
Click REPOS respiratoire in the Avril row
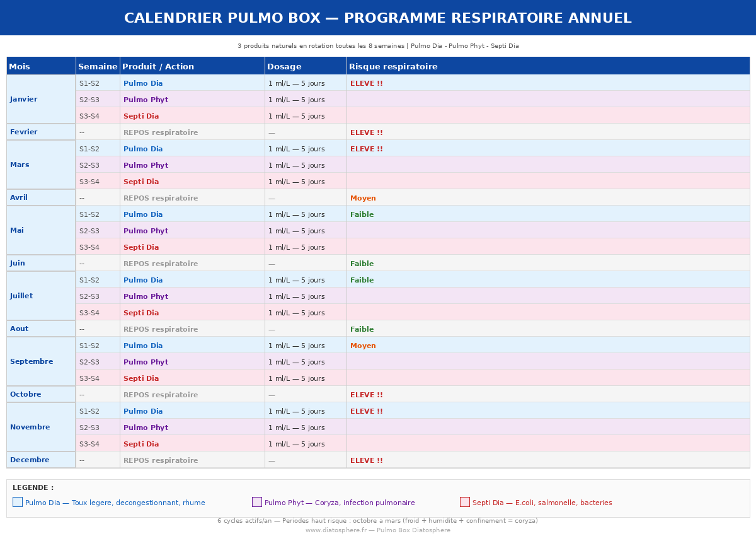click(161, 198)
